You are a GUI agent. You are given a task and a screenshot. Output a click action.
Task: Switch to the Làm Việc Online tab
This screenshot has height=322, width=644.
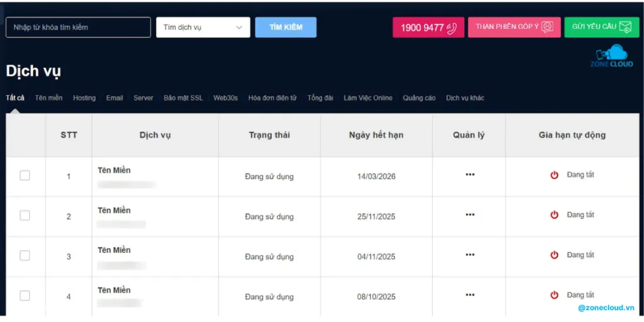(368, 97)
